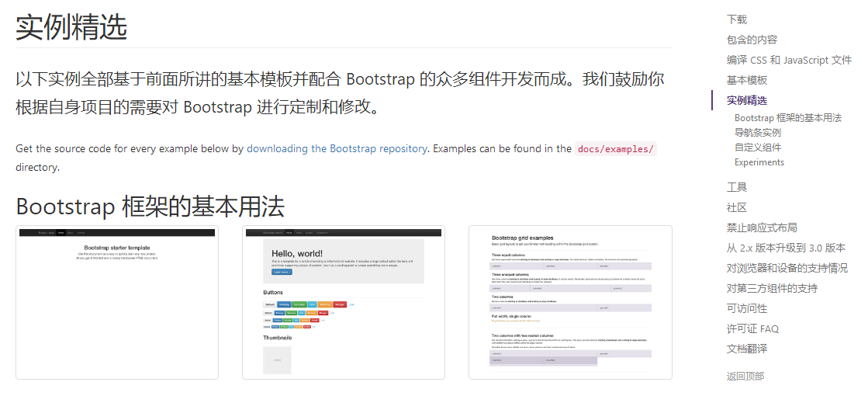This screenshot has height=396, width=868.
Task: Jump to Experiments sub-item
Action: [759, 162]
